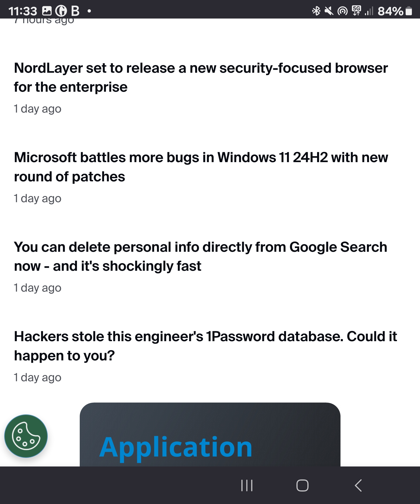
Task: Open the recent apps button
Action: 247,485
